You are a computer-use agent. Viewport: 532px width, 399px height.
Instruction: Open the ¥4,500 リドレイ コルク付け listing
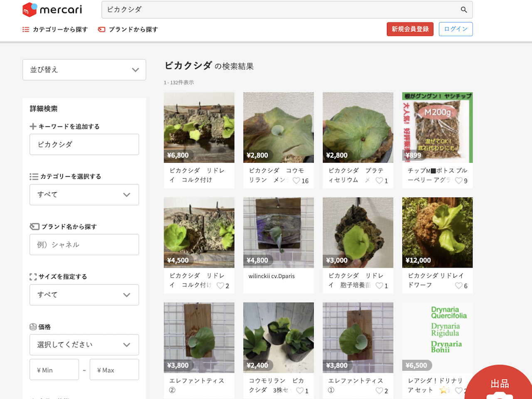point(199,245)
